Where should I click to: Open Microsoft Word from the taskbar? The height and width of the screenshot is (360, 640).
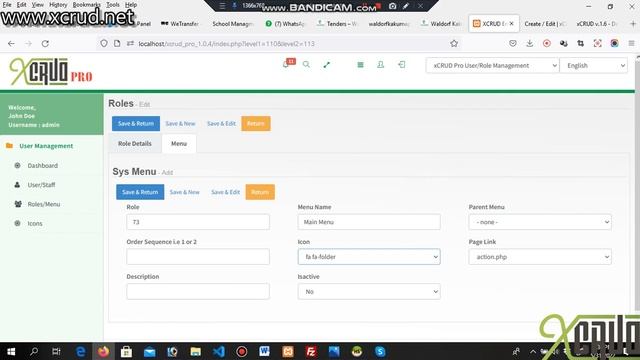pos(264,351)
